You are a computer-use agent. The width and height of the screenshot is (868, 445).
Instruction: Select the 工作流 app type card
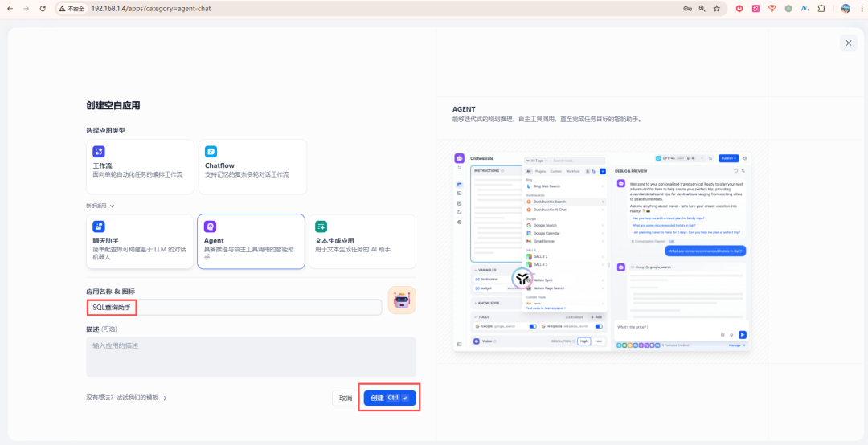(140, 166)
